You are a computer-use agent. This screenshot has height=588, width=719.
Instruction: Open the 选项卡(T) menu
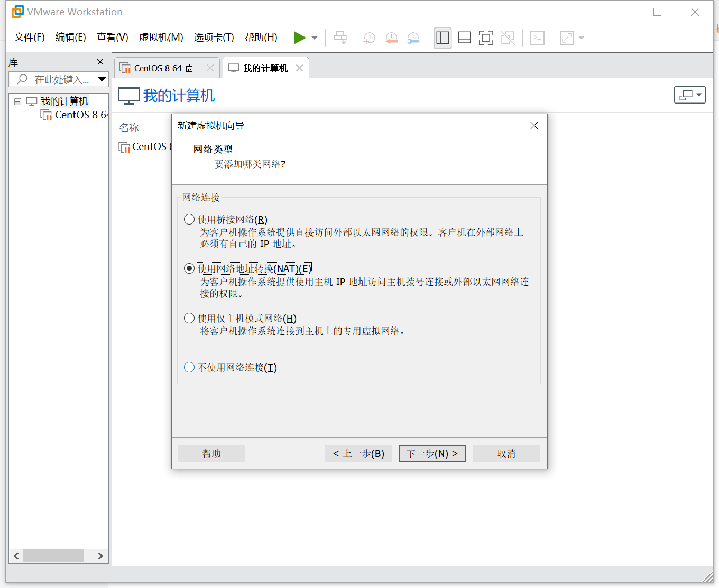[x=214, y=38]
